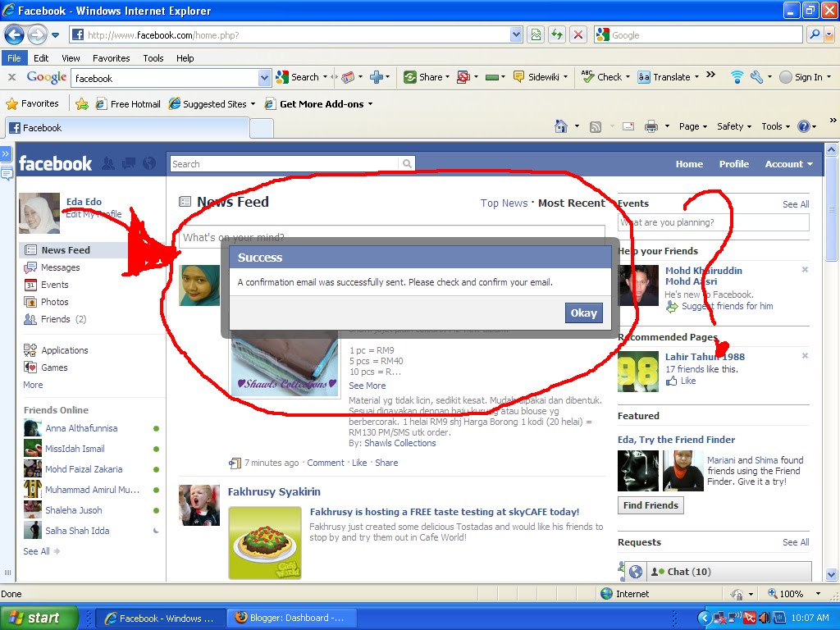Open the Recent Pages dropdown arrow
The height and width of the screenshot is (630, 840).
tap(55, 36)
